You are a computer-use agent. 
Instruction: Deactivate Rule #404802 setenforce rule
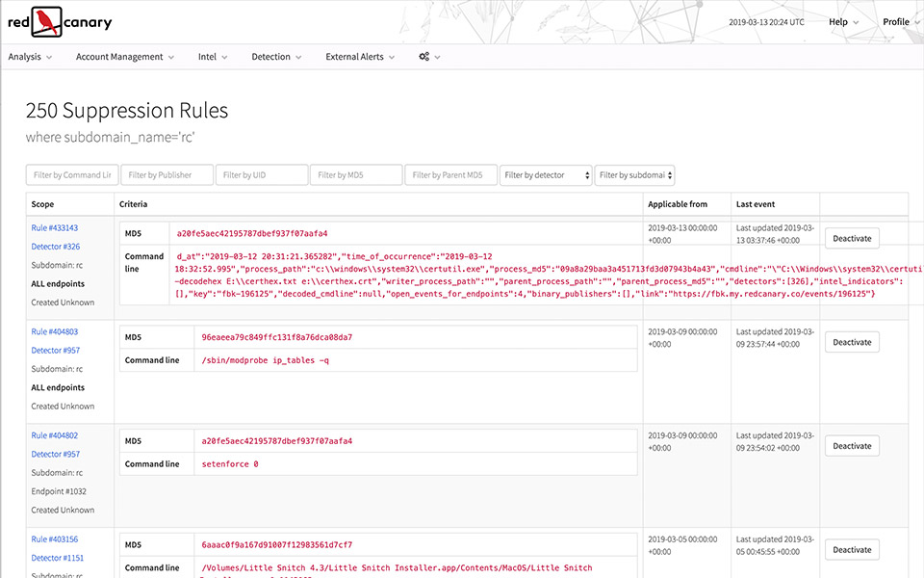[x=852, y=446]
